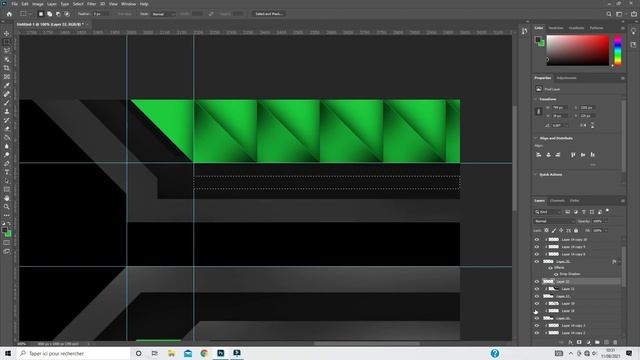This screenshot has height=360, width=640.
Task: Switch to the Adjustments tab
Action: click(567, 78)
